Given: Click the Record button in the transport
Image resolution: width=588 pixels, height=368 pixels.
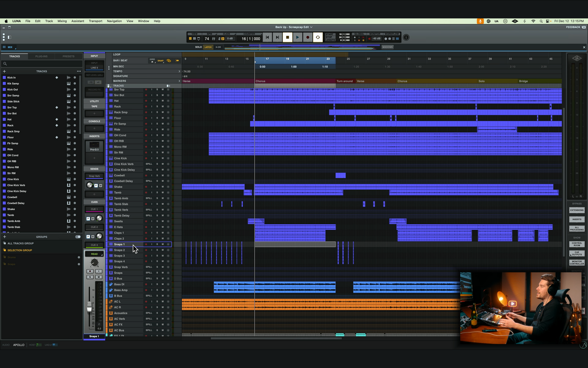Looking at the screenshot, I should (308, 38).
